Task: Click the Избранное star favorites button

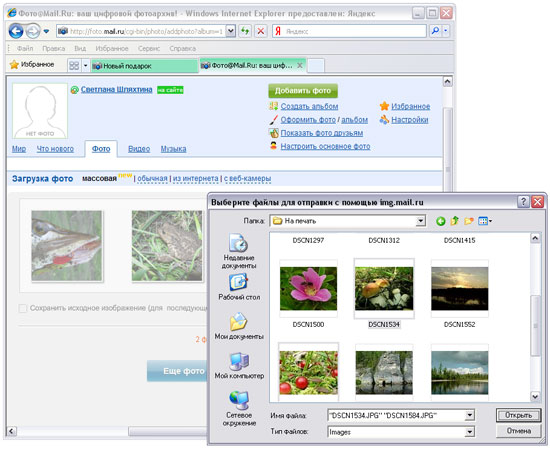Action: (32, 65)
